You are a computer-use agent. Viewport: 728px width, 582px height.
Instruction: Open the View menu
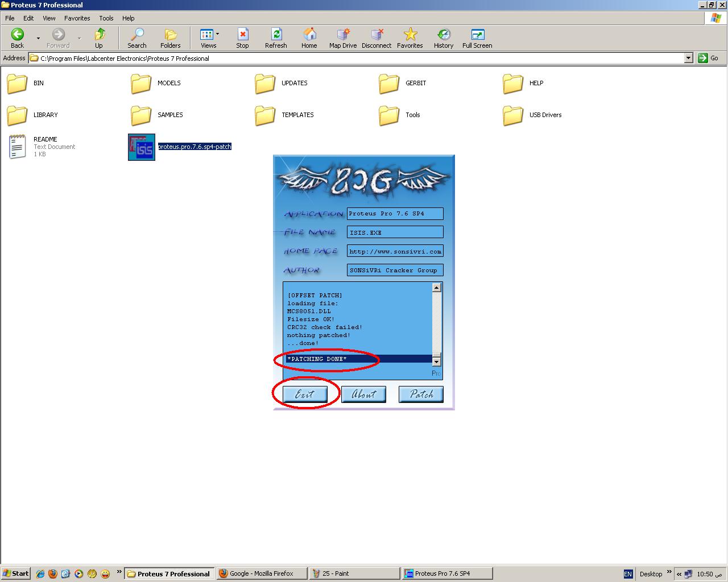coord(49,18)
